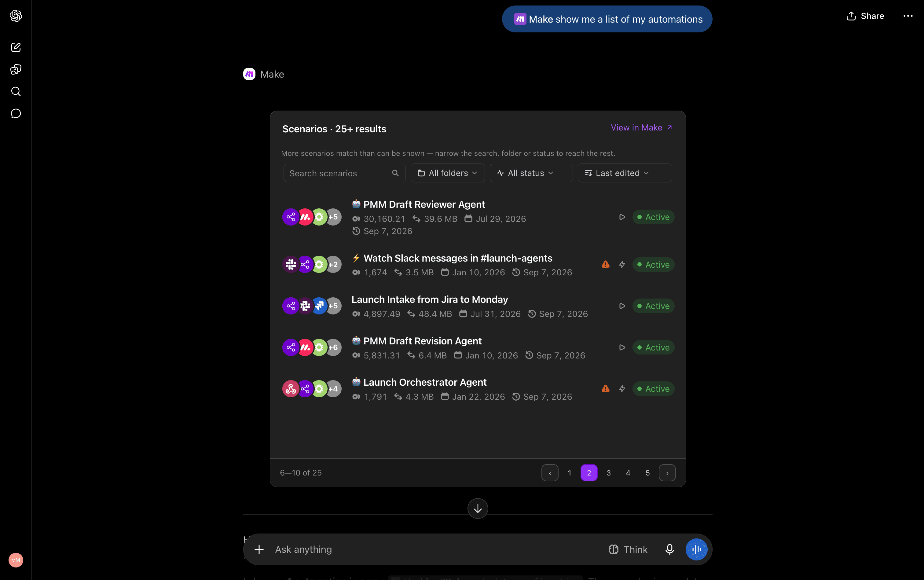The image size is (924, 580).
Task: Click webhook icon in Launch Orchestrator Agent row
Action: [x=291, y=389]
